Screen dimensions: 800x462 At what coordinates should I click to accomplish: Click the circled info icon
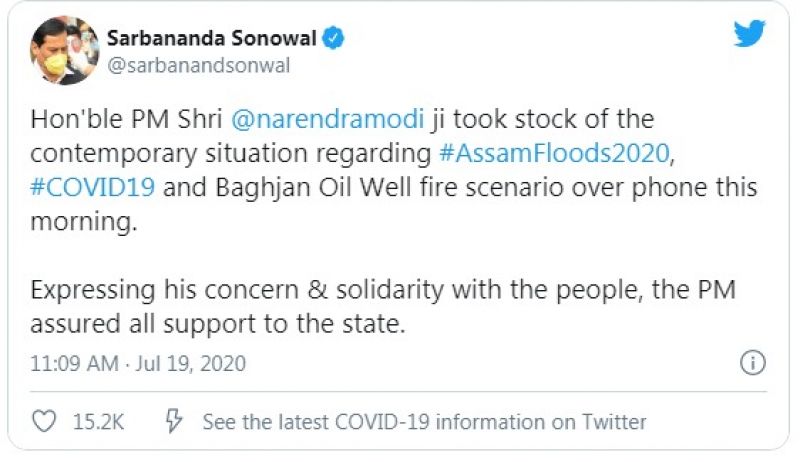click(x=752, y=362)
